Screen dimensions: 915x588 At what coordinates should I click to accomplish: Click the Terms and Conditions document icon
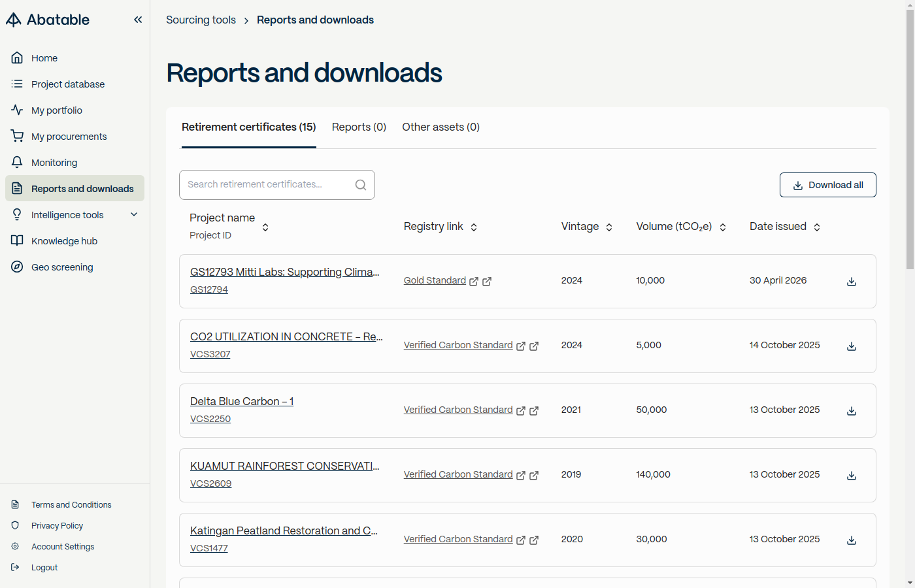pos(15,504)
